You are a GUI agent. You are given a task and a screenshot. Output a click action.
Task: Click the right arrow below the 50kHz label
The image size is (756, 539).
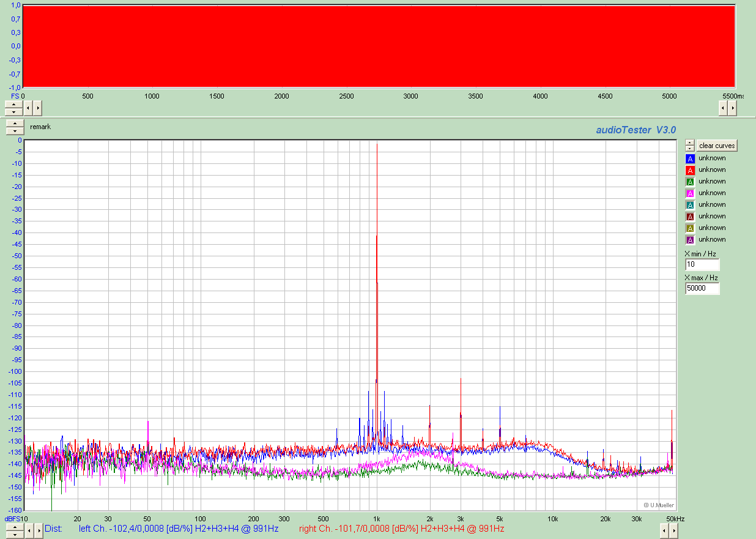point(674,530)
